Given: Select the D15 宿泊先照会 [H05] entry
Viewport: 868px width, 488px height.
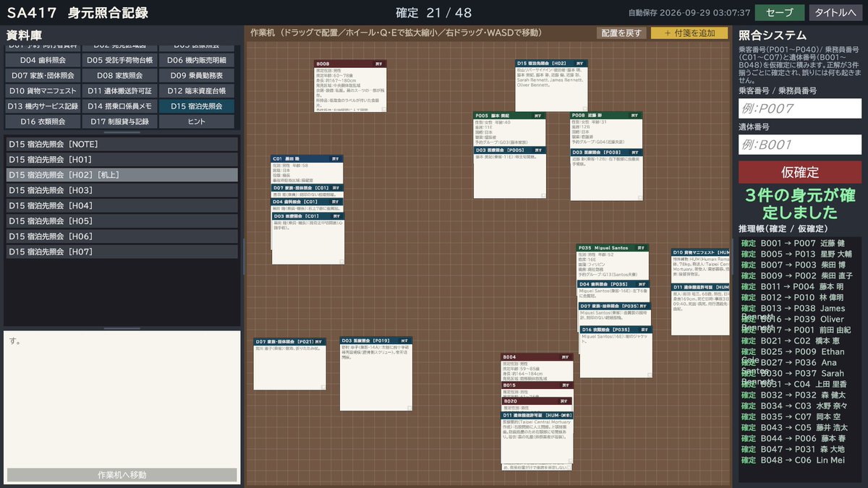Looking at the screenshot, I should 122,221.
